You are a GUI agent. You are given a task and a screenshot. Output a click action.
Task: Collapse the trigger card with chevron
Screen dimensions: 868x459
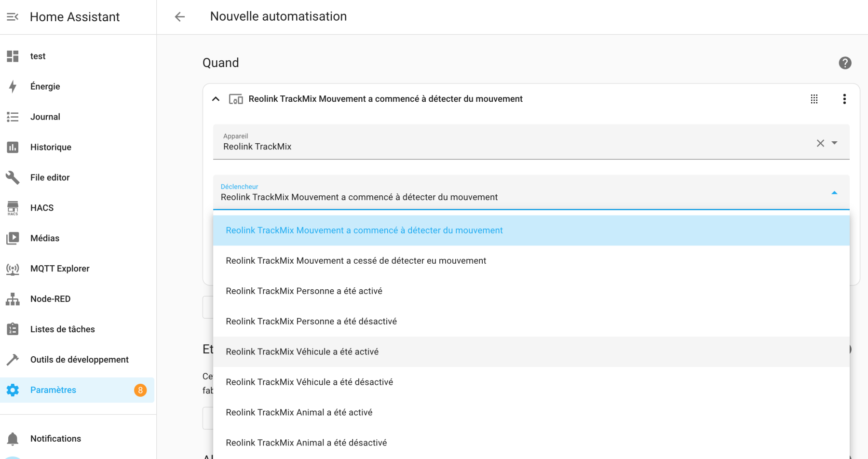[x=216, y=99]
